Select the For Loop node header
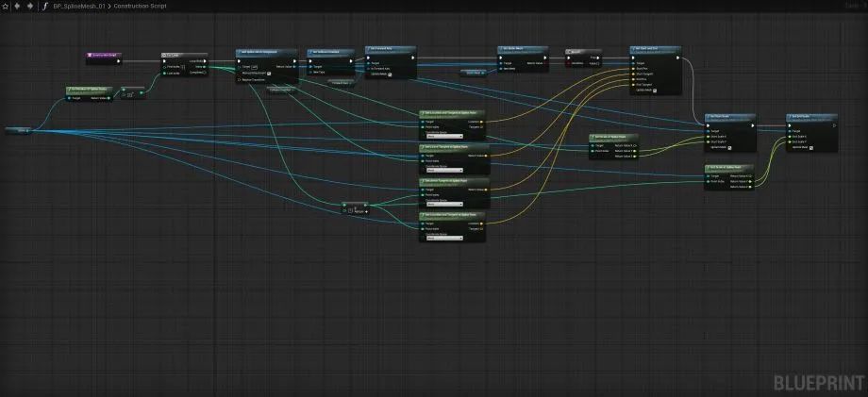 point(184,55)
